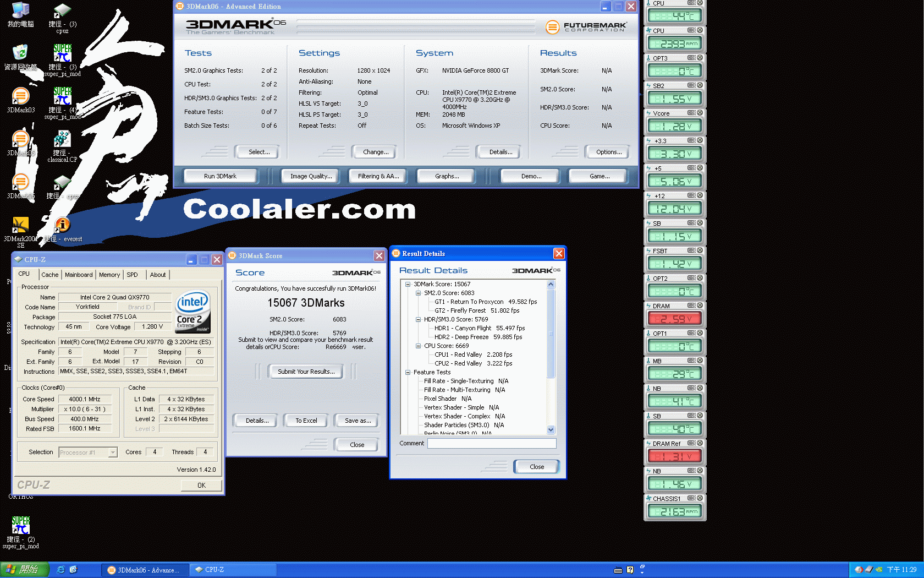Click Demo... button in 3DMark06
This screenshot has height=578, width=924.
(530, 176)
